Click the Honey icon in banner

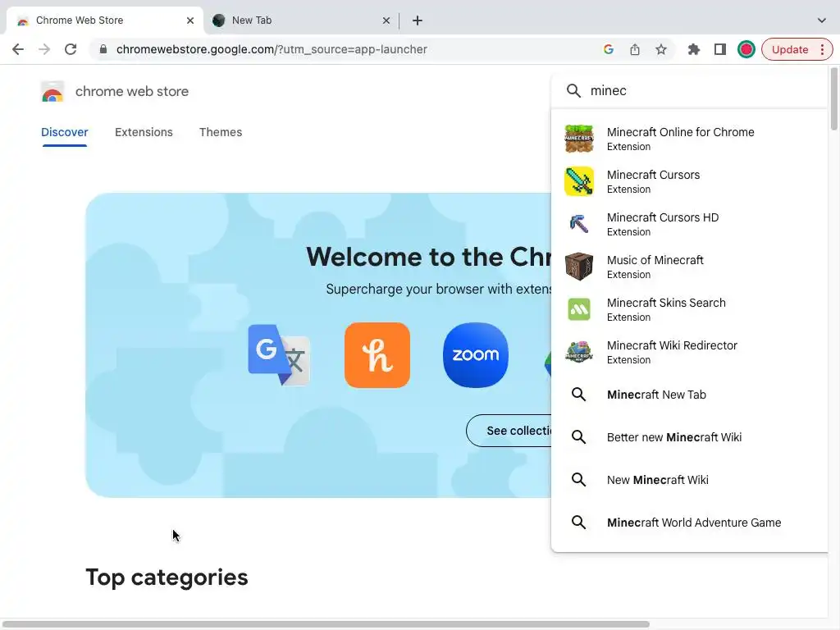coord(377,355)
